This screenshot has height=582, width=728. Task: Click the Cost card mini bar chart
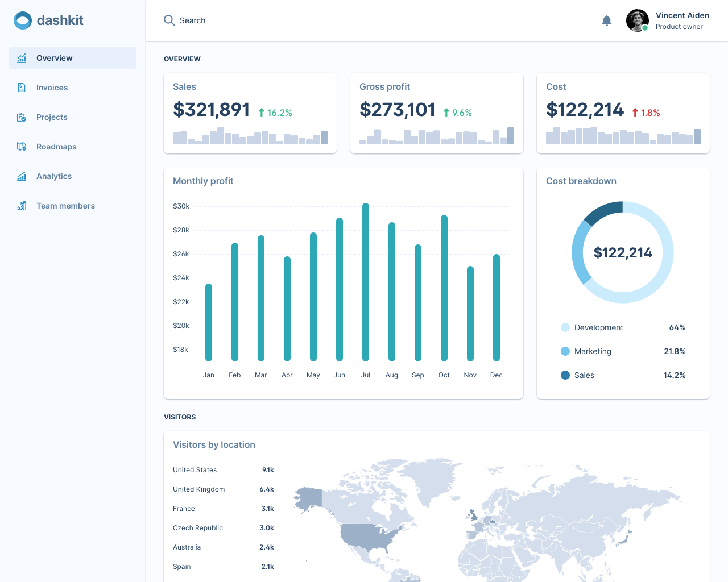tap(623, 135)
